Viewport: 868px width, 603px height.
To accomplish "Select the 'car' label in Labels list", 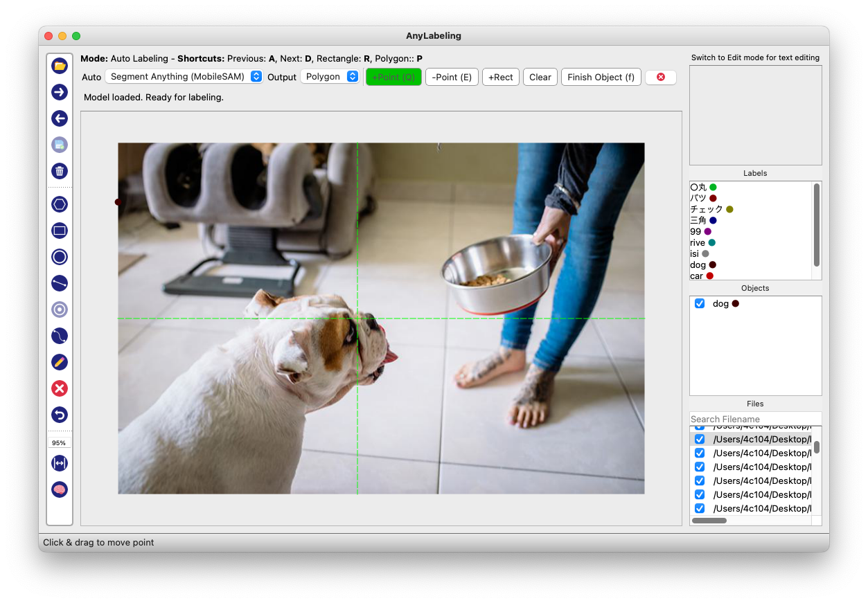I will tap(696, 276).
